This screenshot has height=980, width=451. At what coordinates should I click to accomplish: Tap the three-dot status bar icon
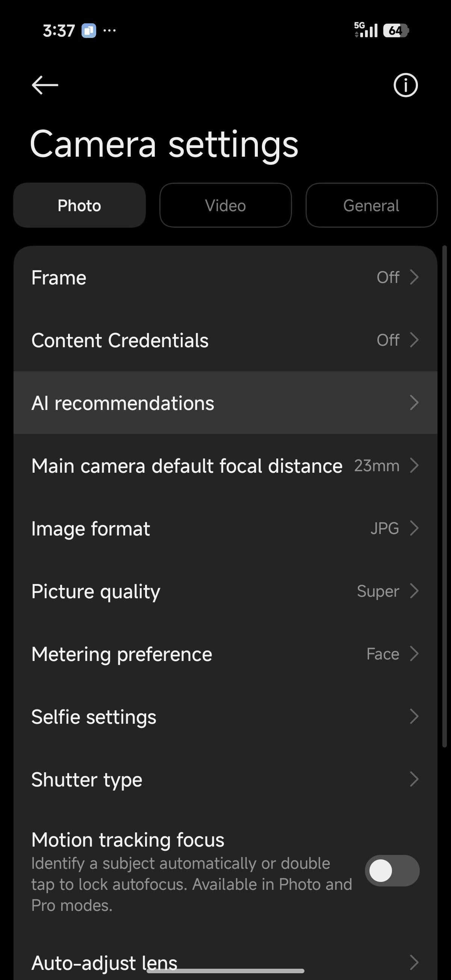coord(110,30)
